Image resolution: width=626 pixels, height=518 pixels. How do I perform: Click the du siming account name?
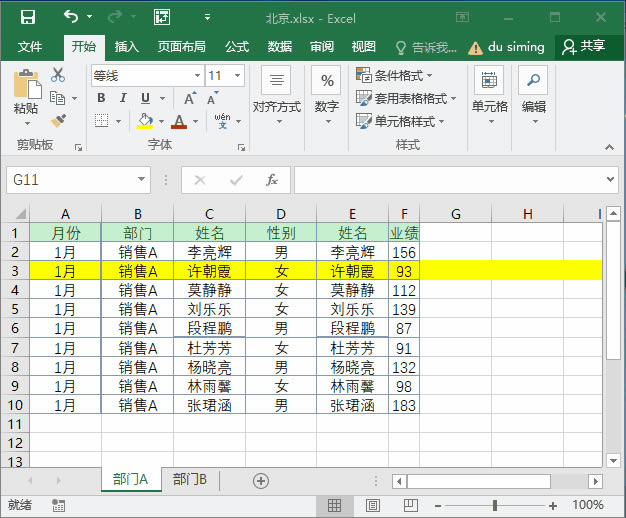pos(516,47)
